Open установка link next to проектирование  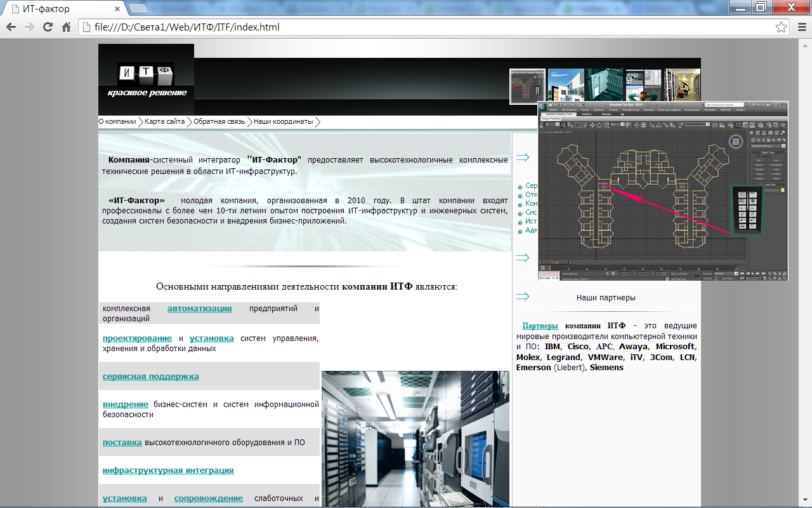pos(212,338)
